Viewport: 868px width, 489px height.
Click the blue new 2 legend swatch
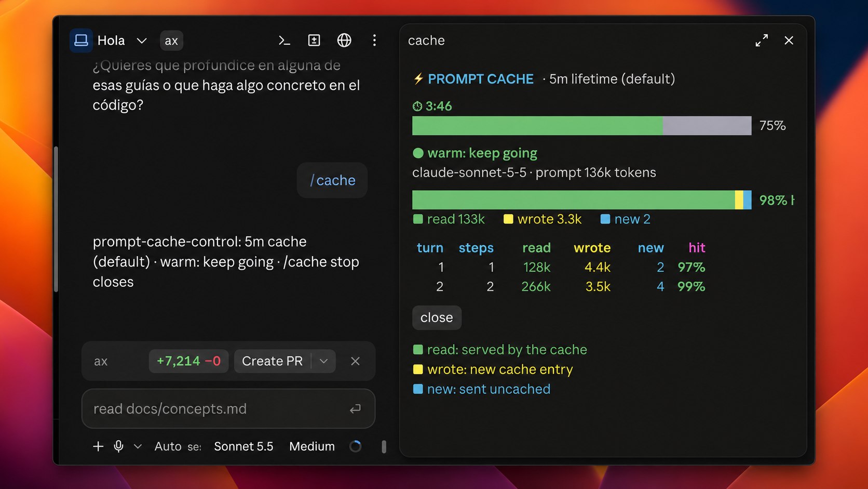coord(605,219)
